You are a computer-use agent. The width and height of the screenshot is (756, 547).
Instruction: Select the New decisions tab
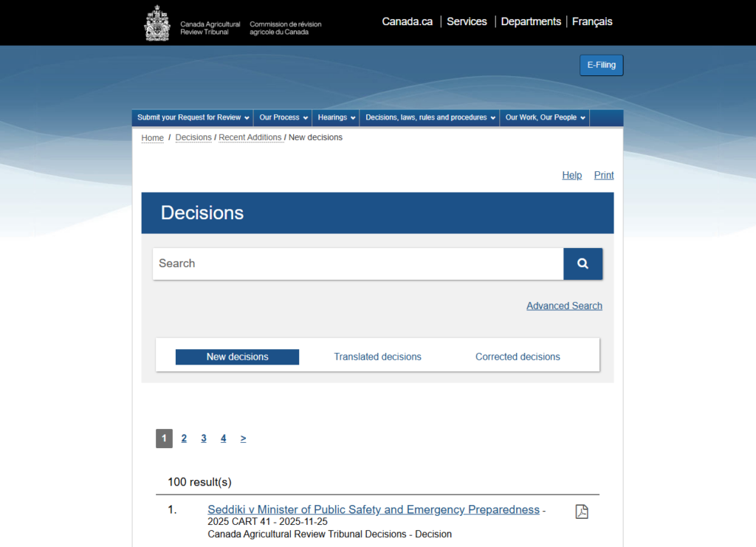(x=237, y=357)
